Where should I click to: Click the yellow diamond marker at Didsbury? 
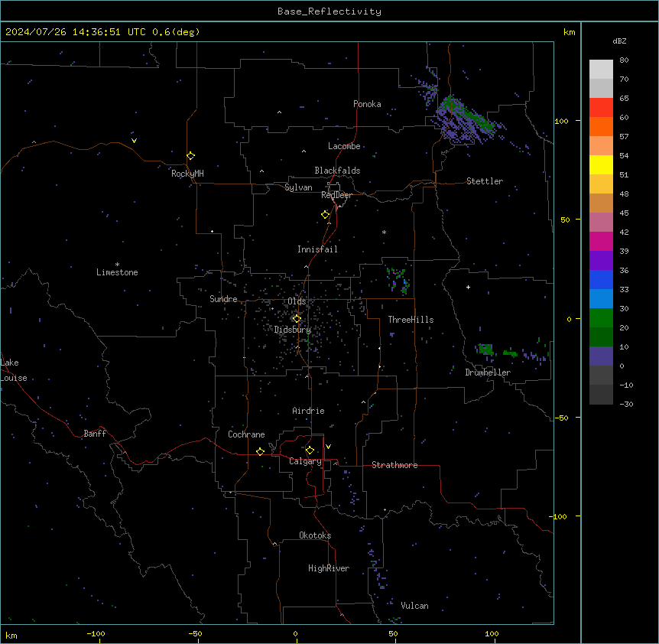coord(297,319)
